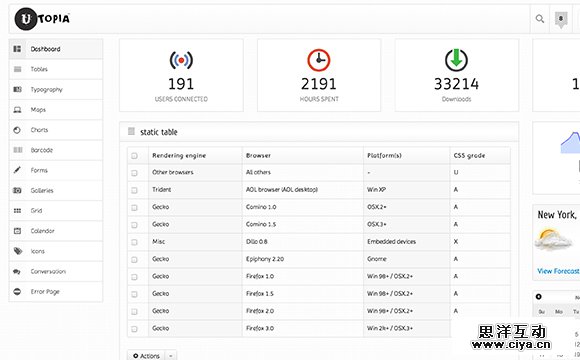This screenshot has height=360, width=580.
Task: Check the Camino 1.0 row checkbox
Action: click(x=134, y=208)
